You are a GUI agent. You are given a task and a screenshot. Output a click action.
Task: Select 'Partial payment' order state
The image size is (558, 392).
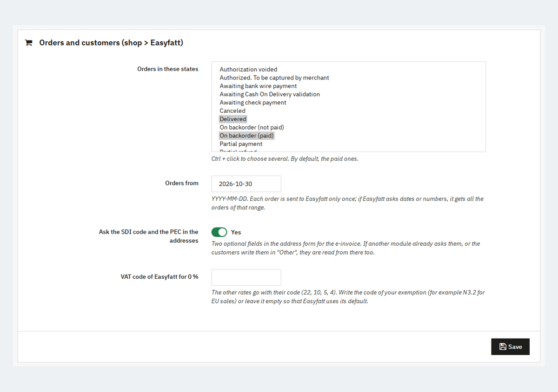coord(241,144)
